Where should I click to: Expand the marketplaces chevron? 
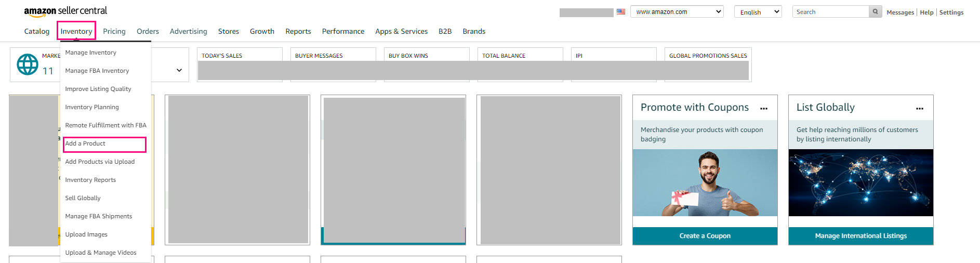point(179,70)
